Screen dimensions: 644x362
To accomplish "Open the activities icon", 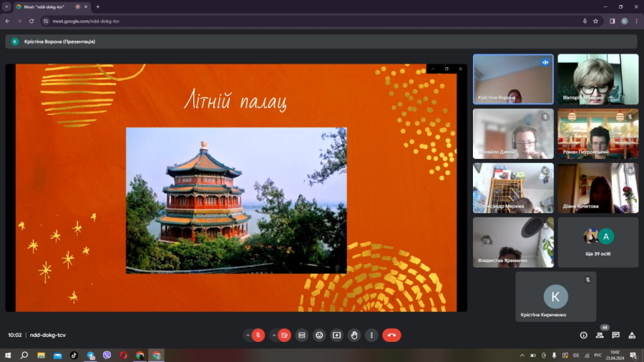I will pos(632,336).
